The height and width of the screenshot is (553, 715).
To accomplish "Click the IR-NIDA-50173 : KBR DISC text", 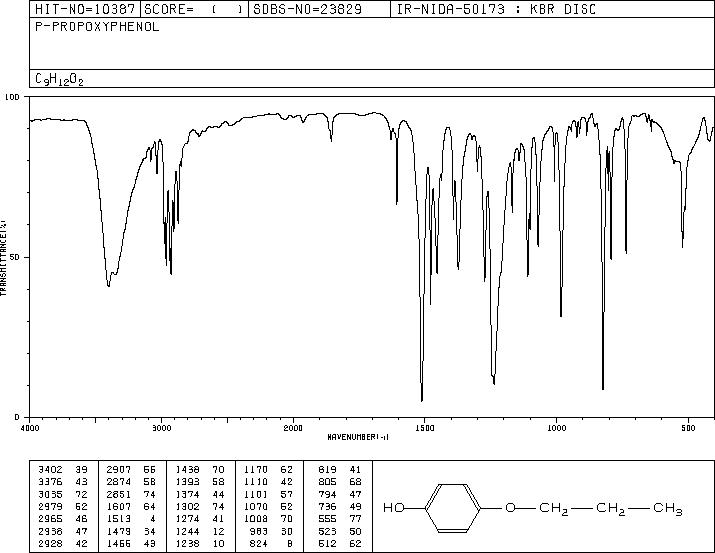I will pos(496,9).
